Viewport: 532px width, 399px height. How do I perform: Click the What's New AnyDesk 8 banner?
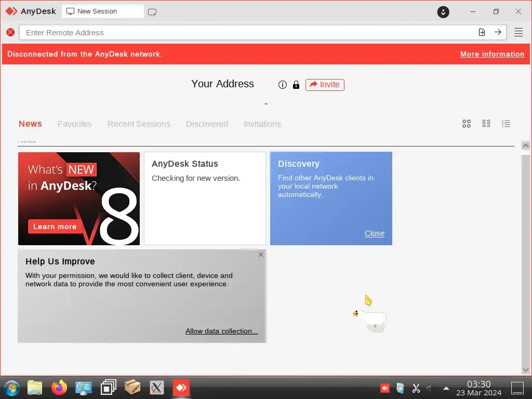coord(79,198)
